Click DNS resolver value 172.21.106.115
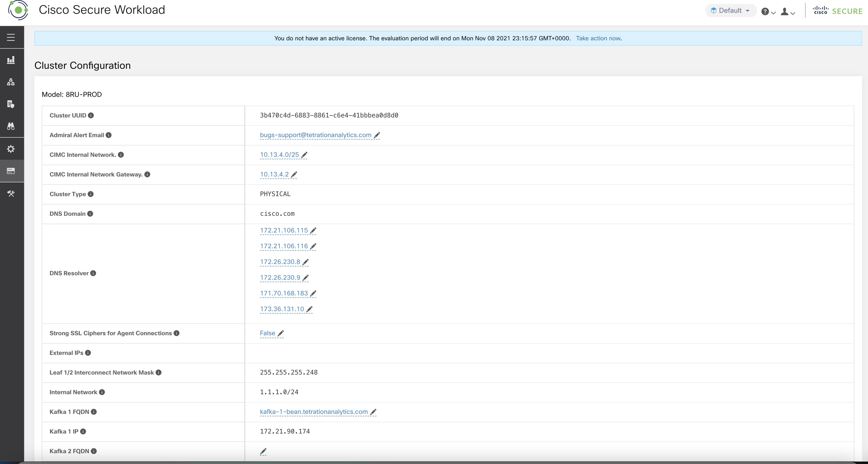Screen dimensions: 868x464 point(284,231)
